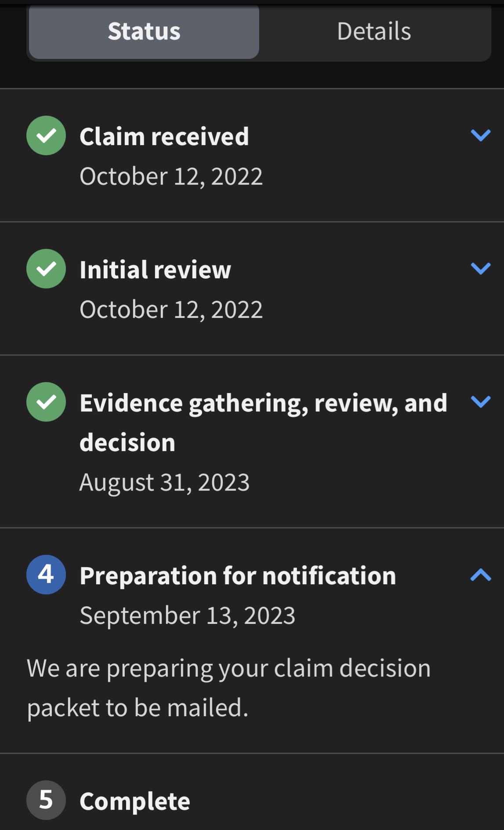The height and width of the screenshot is (830, 504).
Task: Tap the Preparation for notification heading
Action: 238,576
